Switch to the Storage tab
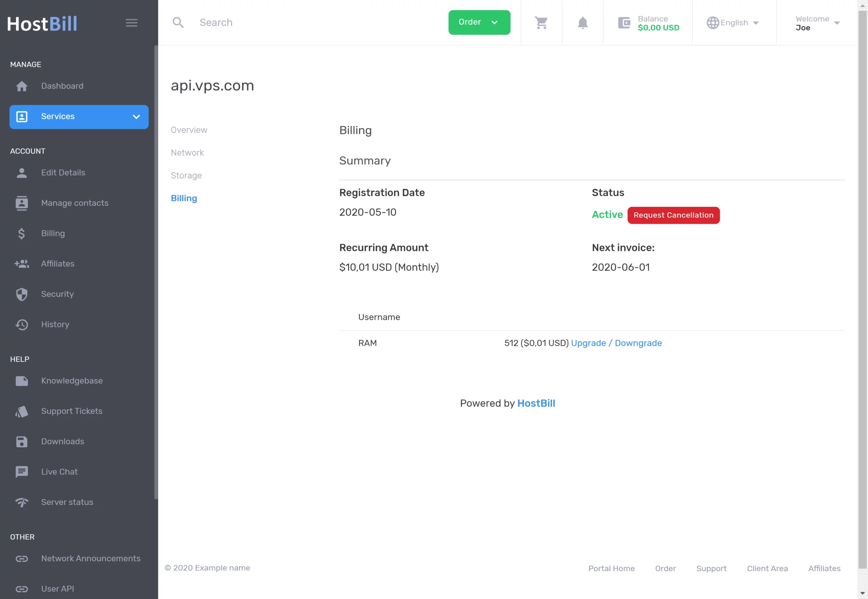Image resolution: width=868 pixels, height=599 pixels. pyautogui.click(x=186, y=175)
